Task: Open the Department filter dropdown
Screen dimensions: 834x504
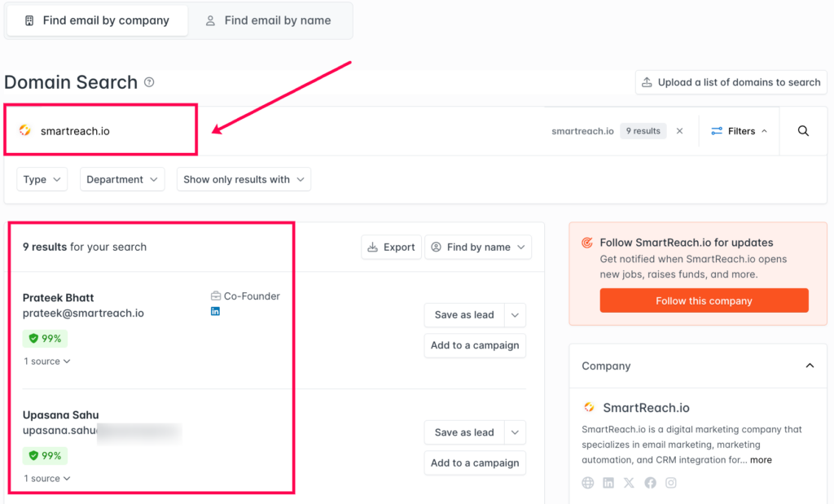Action: click(x=122, y=179)
